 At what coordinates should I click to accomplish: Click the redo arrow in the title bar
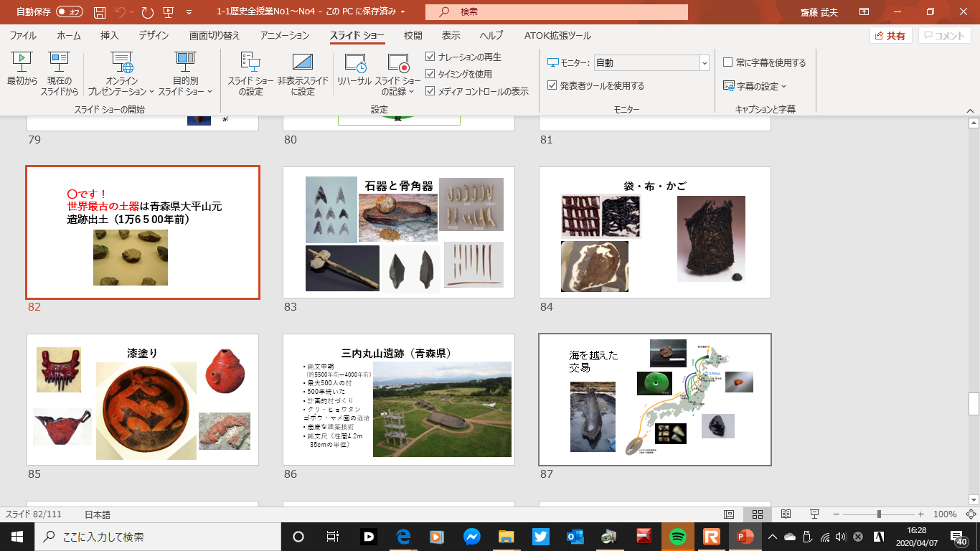click(x=148, y=12)
